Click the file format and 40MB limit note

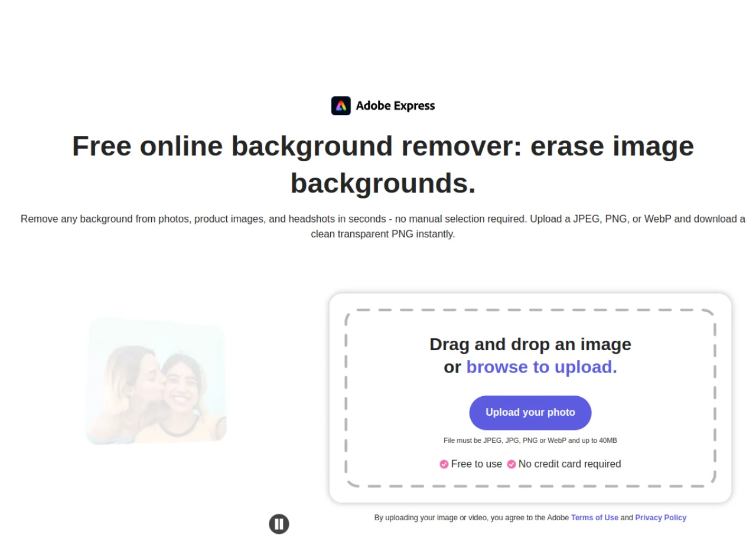click(x=530, y=441)
